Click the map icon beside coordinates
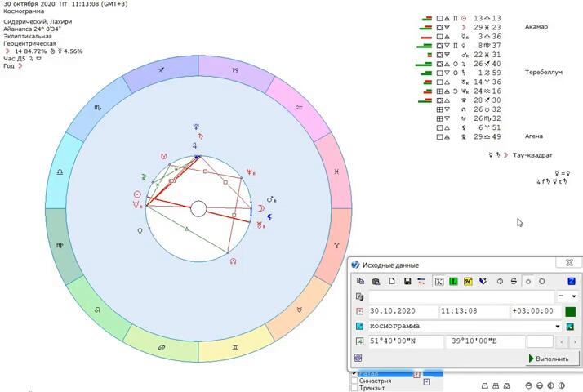 358,341
